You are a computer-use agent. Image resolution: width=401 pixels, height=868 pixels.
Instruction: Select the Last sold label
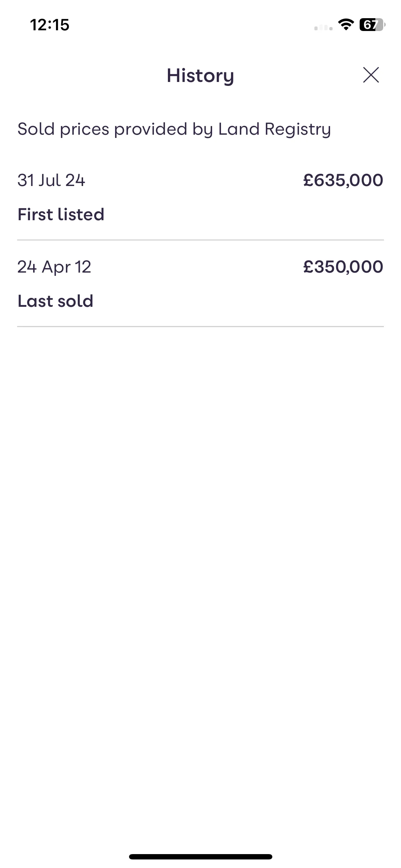tap(56, 301)
